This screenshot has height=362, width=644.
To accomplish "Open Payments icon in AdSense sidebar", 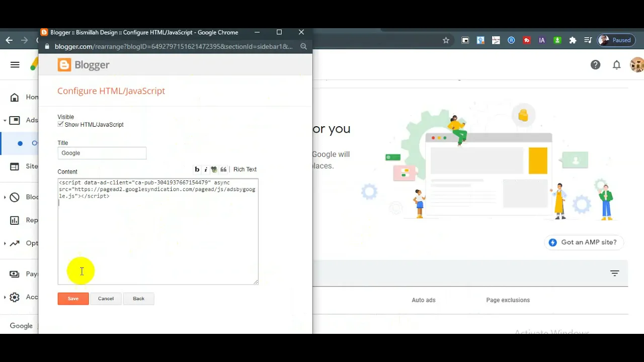I will 15,274.
